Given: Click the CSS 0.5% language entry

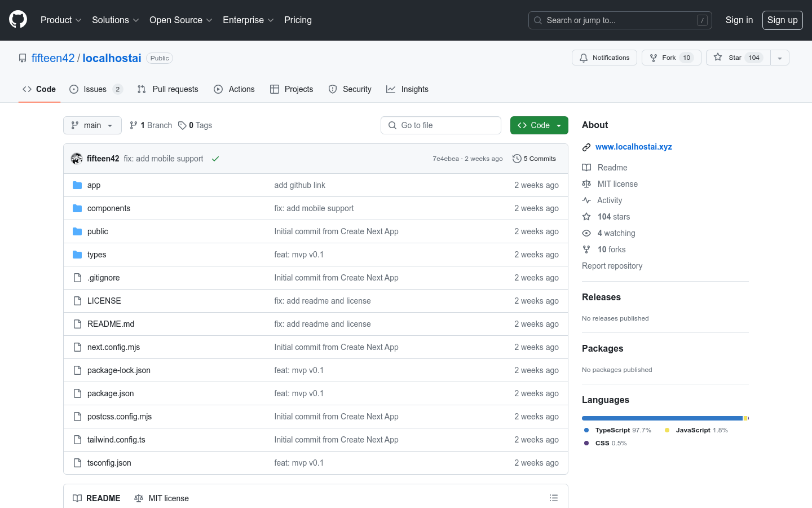Looking at the screenshot, I should point(605,443).
